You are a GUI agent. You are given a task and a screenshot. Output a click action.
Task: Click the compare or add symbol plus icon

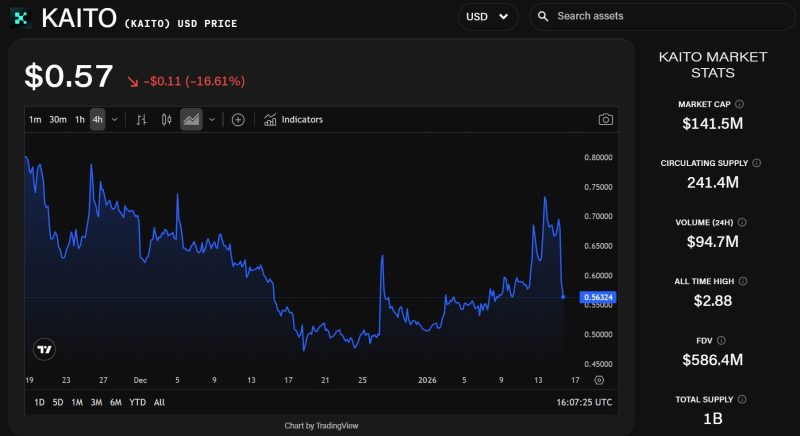(238, 120)
